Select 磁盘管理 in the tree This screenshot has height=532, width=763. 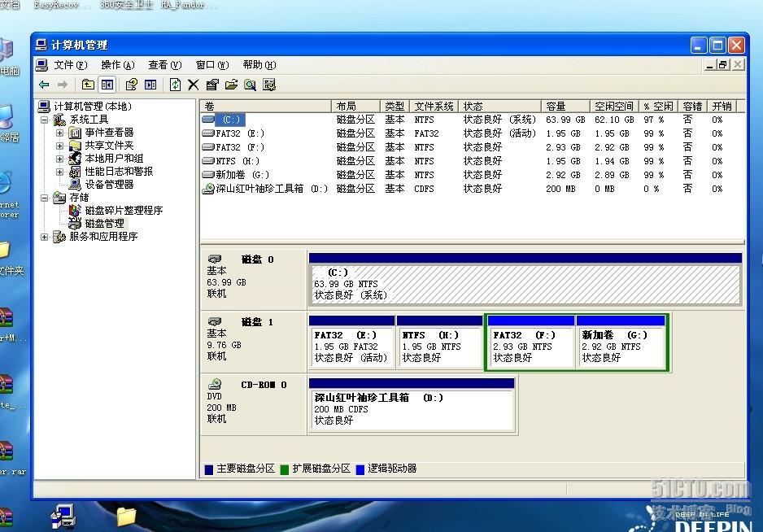click(104, 224)
